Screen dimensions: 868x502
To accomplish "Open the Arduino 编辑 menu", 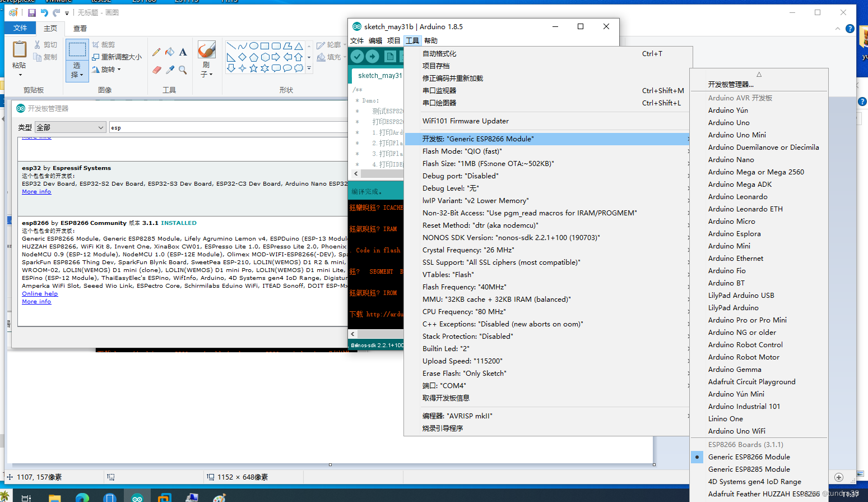I will pos(375,40).
